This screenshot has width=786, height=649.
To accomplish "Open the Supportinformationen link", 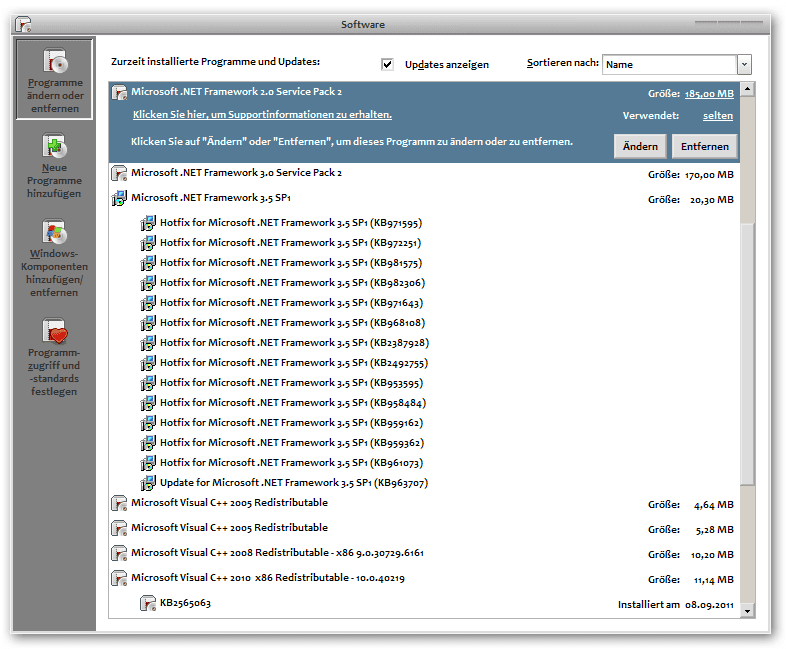I will click(x=262, y=115).
